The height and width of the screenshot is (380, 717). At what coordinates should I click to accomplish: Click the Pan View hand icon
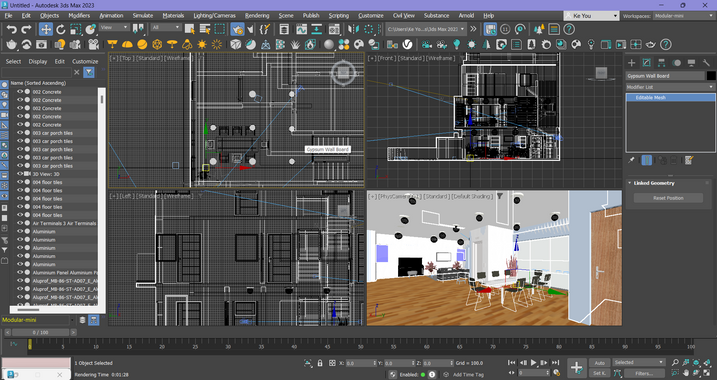tap(686, 374)
